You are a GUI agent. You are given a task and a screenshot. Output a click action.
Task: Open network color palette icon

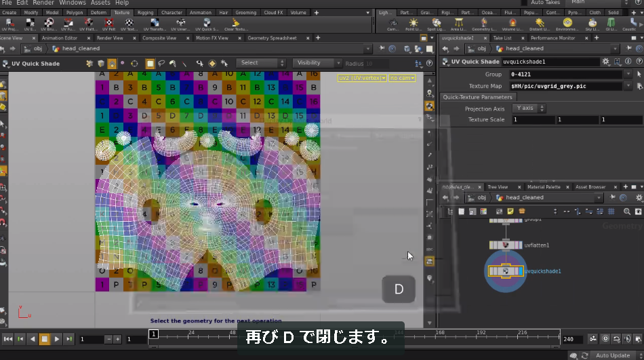[x=483, y=212]
